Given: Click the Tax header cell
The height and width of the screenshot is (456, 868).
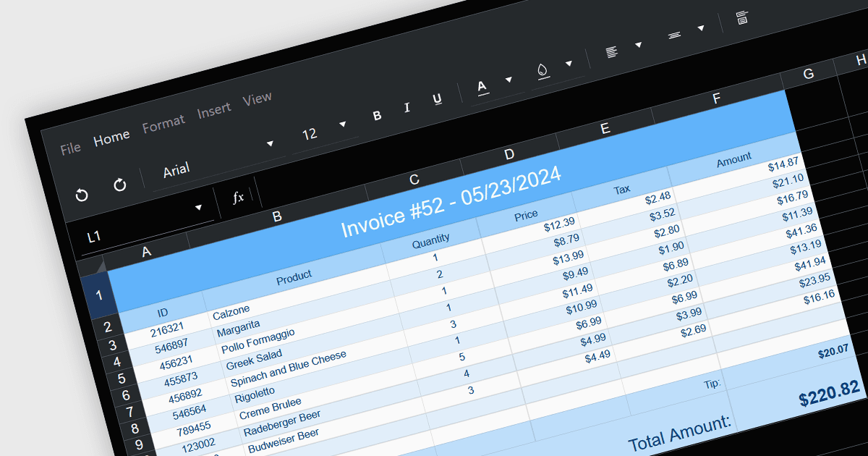Looking at the screenshot, I should click(622, 190).
